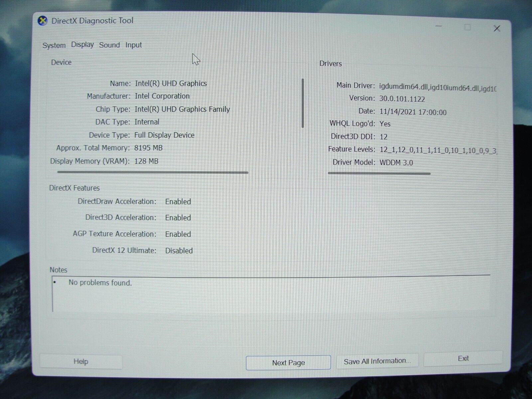Click the Next Page button
The image size is (532, 399).
click(288, 362)
